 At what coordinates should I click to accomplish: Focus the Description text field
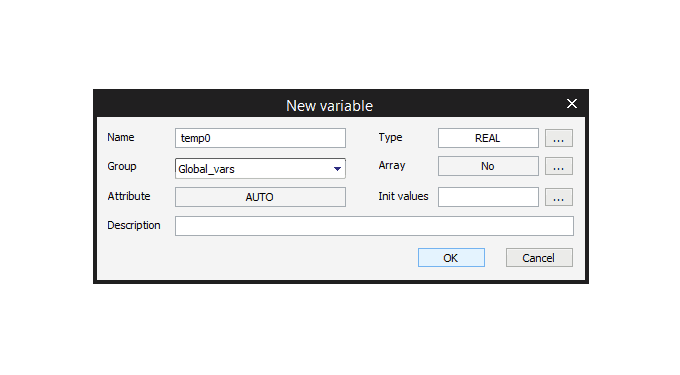(x=374, y=226)
